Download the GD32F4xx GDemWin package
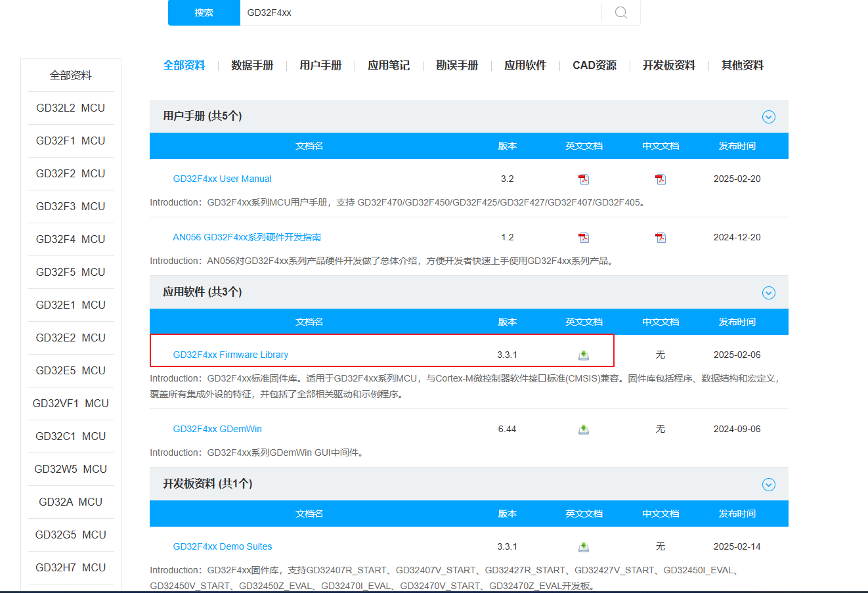 [584, 429]
